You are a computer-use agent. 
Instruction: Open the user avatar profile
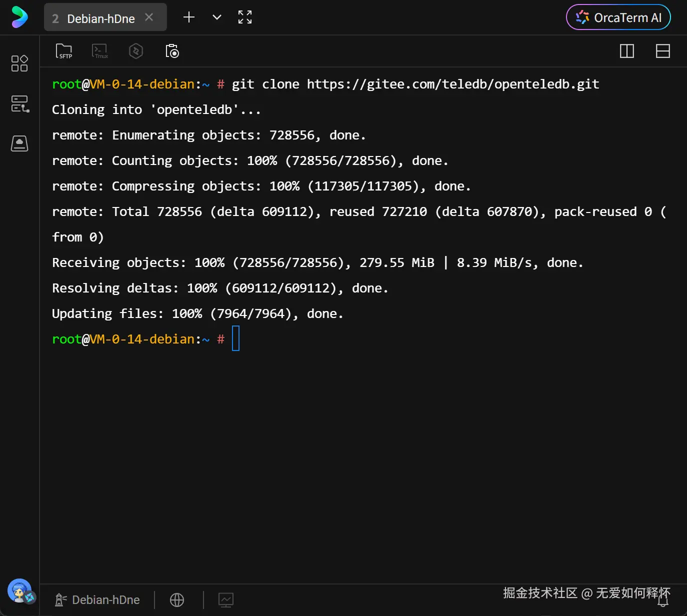click(x=20, y=591)
